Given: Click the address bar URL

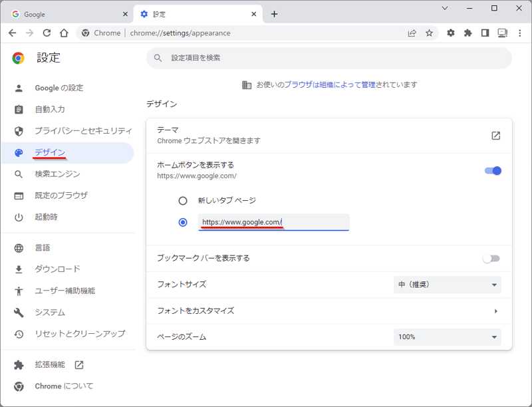Looking at the screenshot, I should 180,33.
